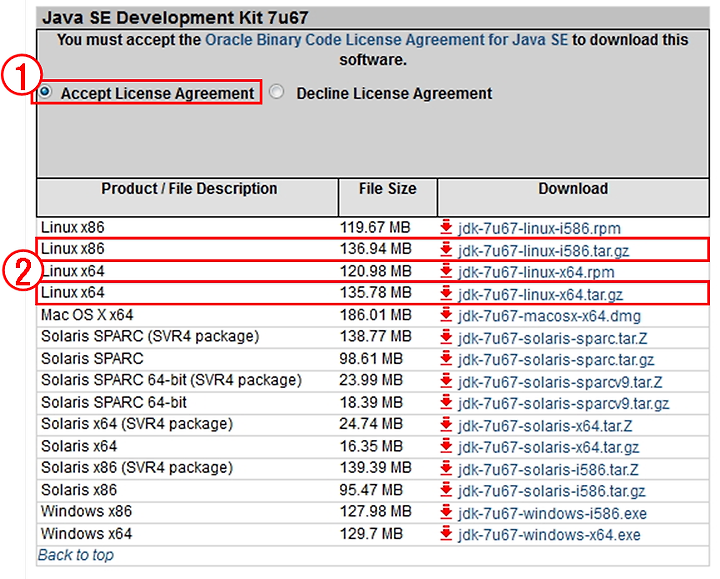The width and height of the screenshot is (720, 579).
Task: Click download arrow icon for jdk-7u67-solaris-sparc.tar.Z
Action: point(446,337)
